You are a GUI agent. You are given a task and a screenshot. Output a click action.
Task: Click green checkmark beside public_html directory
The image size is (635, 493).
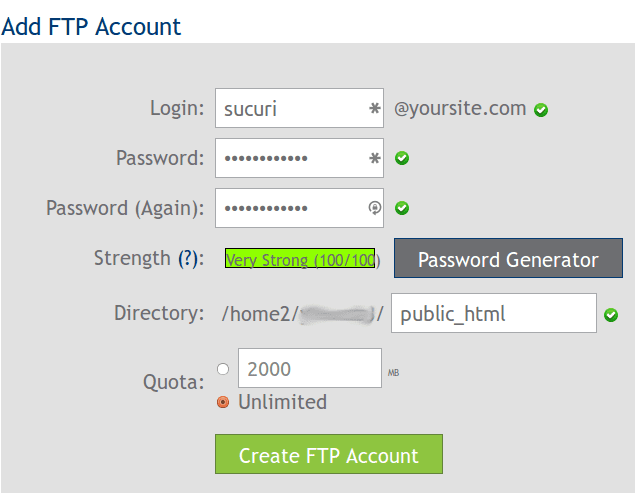point(611,315)
